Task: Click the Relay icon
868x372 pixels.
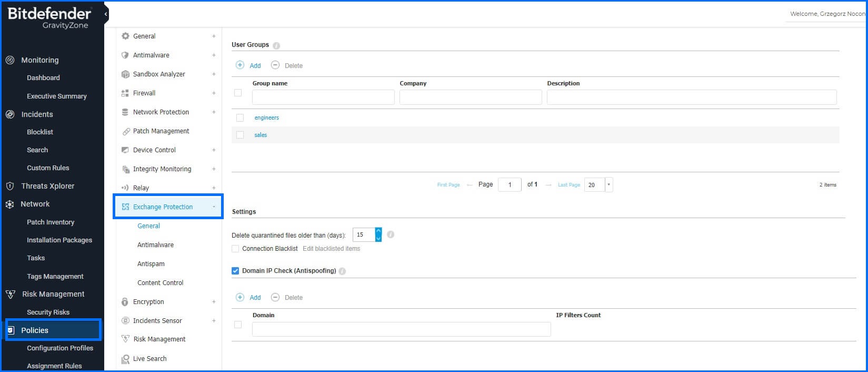Action: 125,188
